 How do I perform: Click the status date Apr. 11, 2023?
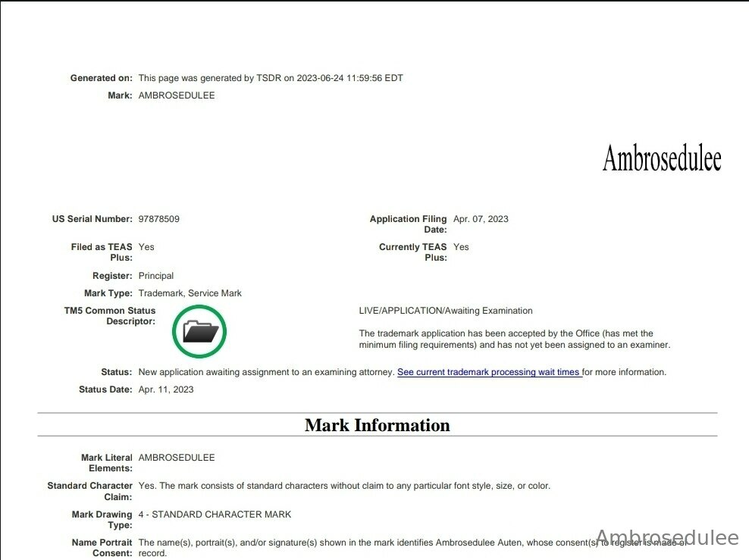point(166,389)
